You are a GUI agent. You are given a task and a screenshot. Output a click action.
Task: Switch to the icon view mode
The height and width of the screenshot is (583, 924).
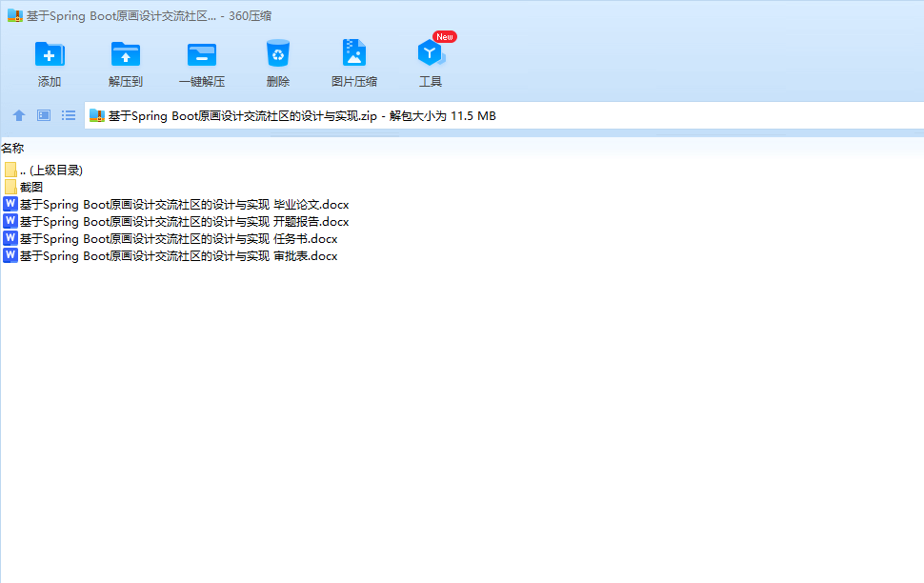point(44,115)
